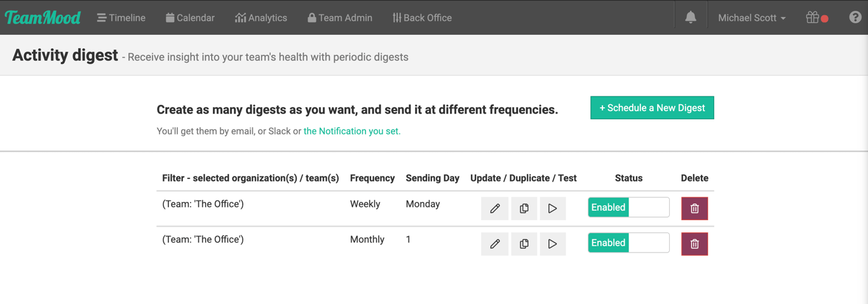The height and width of the screenshot is (304, 868).
Task: Delete the Monthly digest
Action: [x=694, y=244]
